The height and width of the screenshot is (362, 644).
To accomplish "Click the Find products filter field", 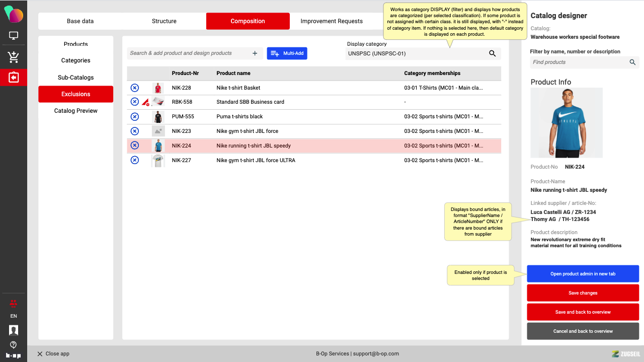I will [x=579, y=62].
